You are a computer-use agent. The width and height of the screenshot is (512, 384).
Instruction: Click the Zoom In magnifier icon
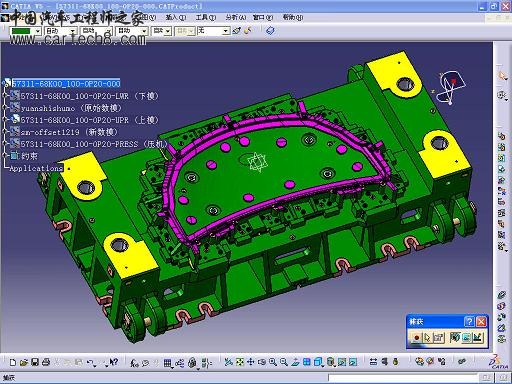273,362
